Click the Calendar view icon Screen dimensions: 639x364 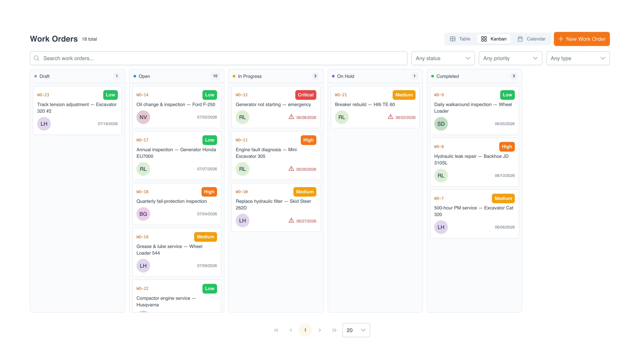click(x=520, y=39)
